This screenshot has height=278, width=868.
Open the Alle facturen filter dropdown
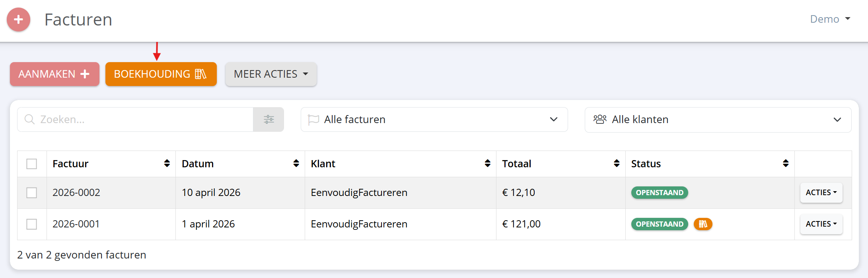434,119
